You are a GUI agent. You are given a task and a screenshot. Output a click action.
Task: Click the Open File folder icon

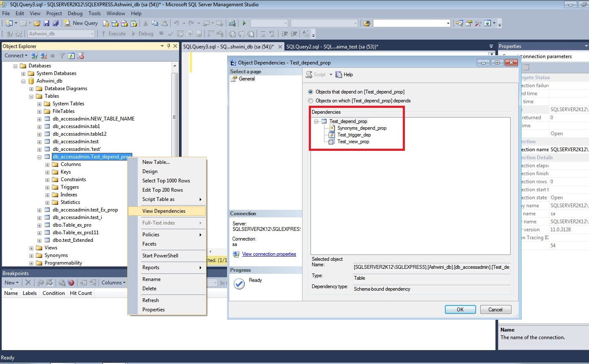[37, 23]
